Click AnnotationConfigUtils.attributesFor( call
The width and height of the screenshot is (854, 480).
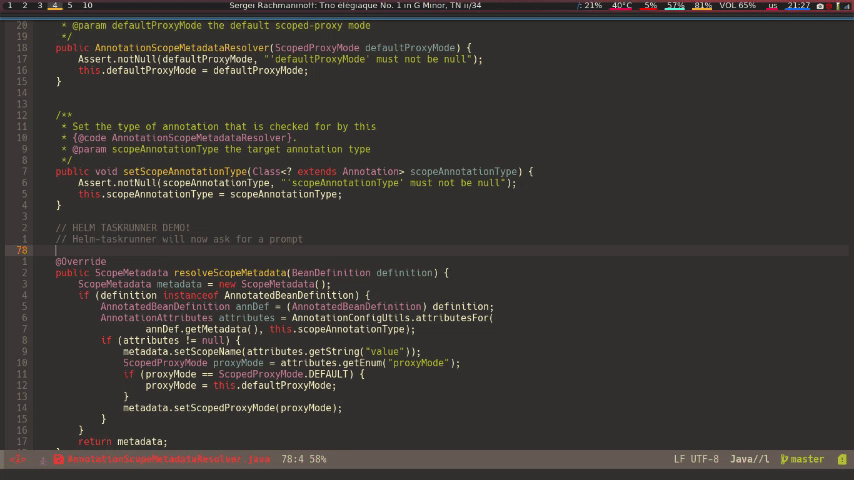click(392, 318)
